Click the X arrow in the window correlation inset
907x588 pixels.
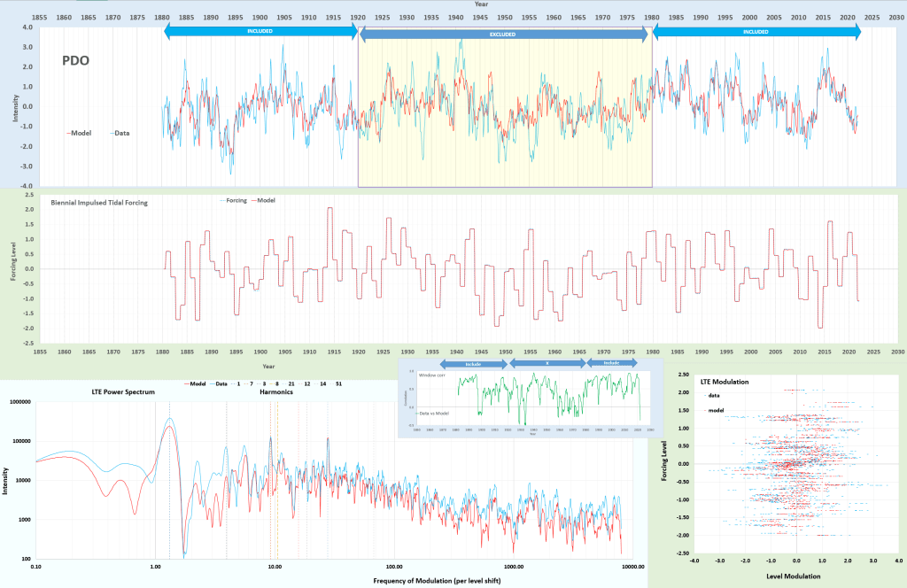pos(546,363)
